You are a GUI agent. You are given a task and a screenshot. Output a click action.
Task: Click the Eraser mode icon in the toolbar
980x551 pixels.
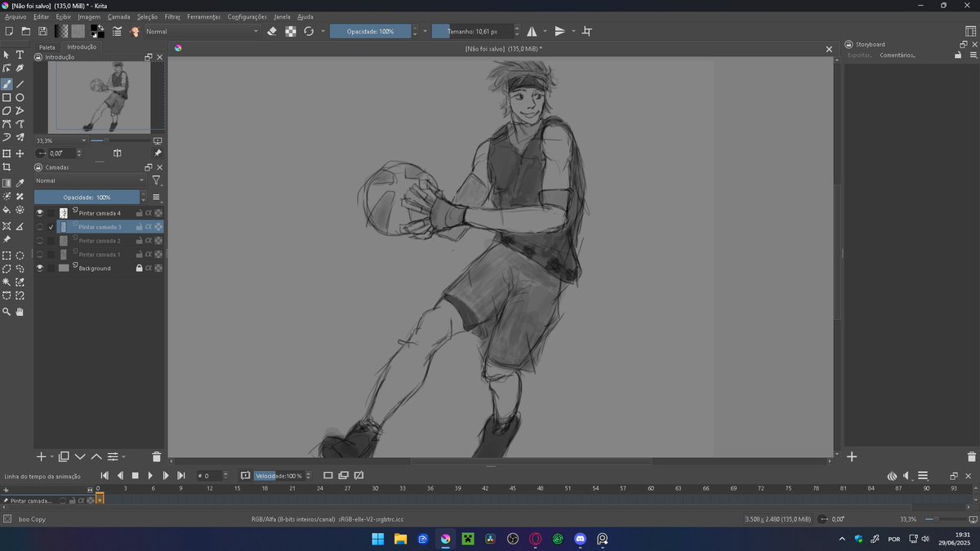pyautogui.click(x=272, y=31)
